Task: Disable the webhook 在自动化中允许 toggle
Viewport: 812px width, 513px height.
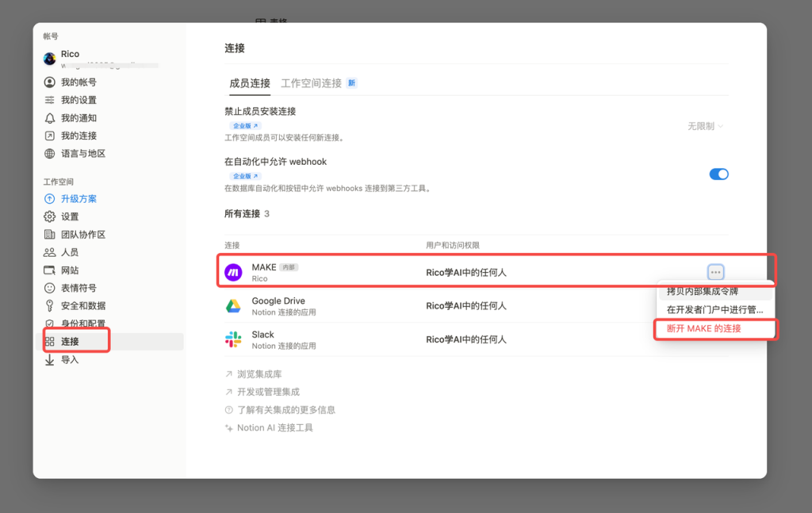Action: coord(718,174)
